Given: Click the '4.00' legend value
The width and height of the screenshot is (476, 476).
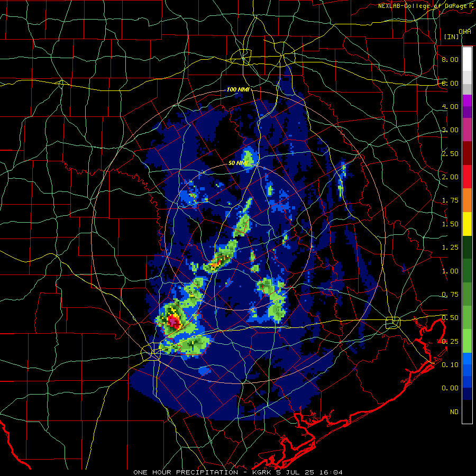Looking at the screenshot, I should [450, 106].
